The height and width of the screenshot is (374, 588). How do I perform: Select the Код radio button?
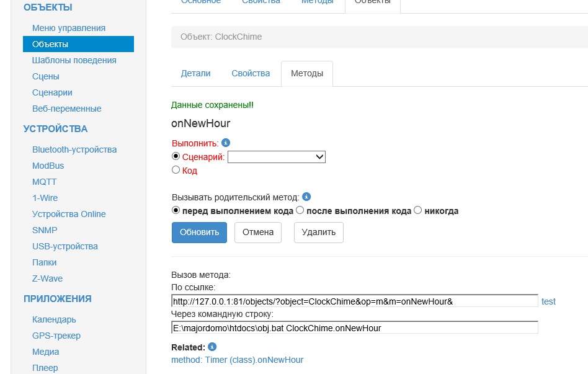coord(176,170)
